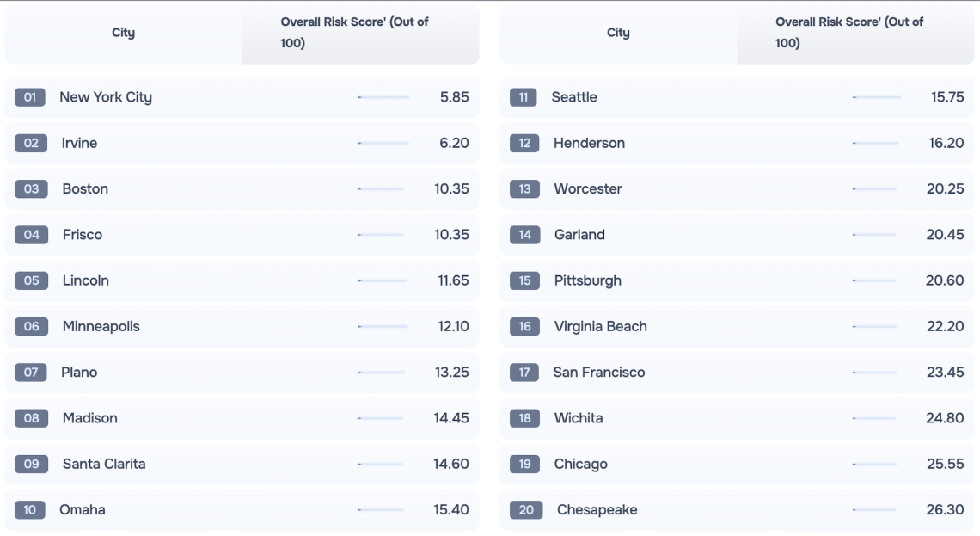Screen dimensions: 980x536
Task: Click the left table's City column header
Action: (124, 33)
